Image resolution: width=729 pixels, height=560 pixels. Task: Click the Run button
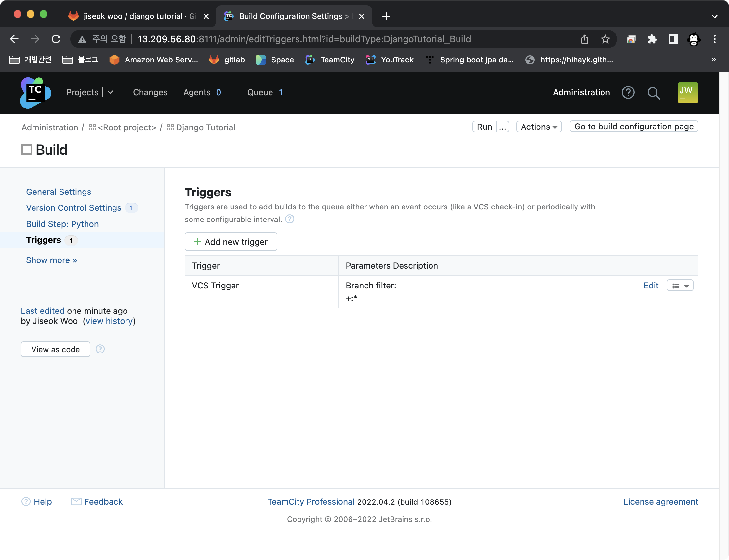click(484, 127)
